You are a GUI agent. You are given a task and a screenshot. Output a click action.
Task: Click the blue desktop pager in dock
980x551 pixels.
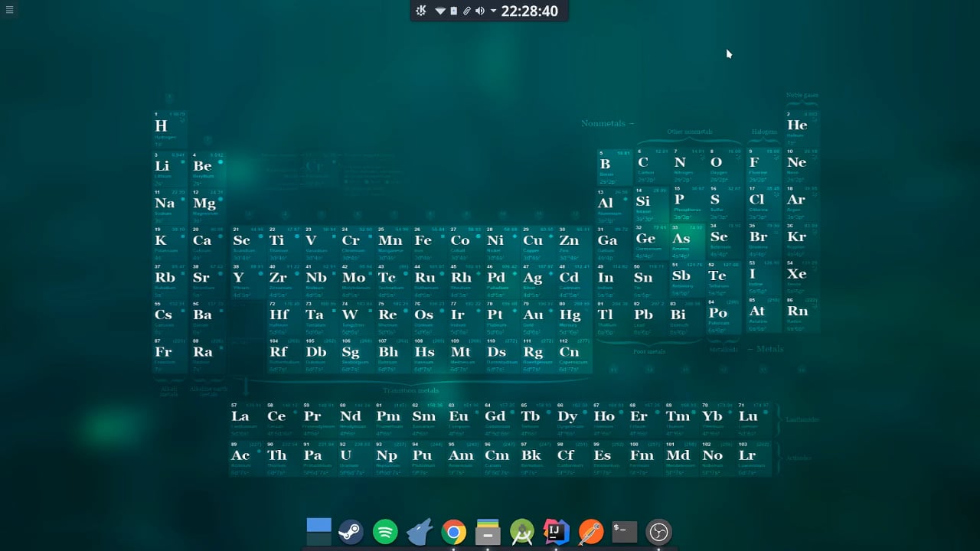(x=319, y=531)
